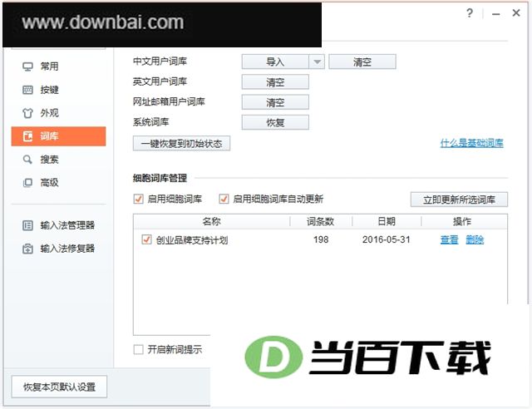
Task: Click the 搜索 magnifier icon
Action: 27,160
